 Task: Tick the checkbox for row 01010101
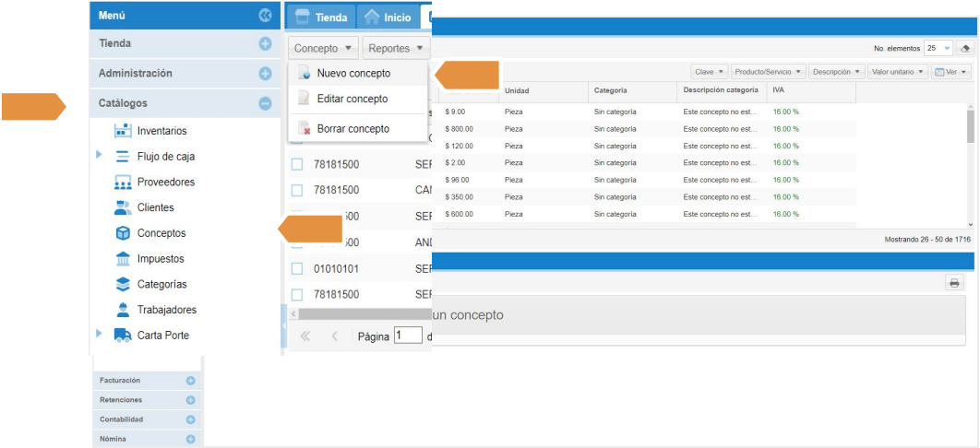coord(297,268)
